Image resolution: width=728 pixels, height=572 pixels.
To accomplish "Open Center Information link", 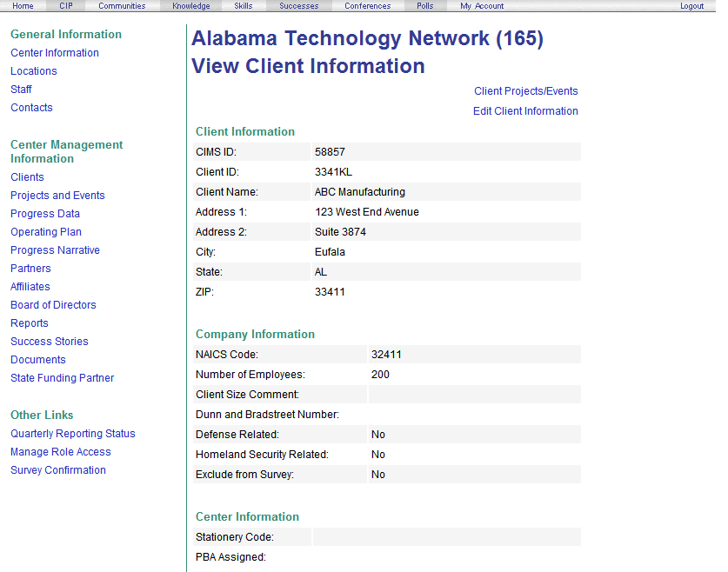I will (x=55, y=53).
